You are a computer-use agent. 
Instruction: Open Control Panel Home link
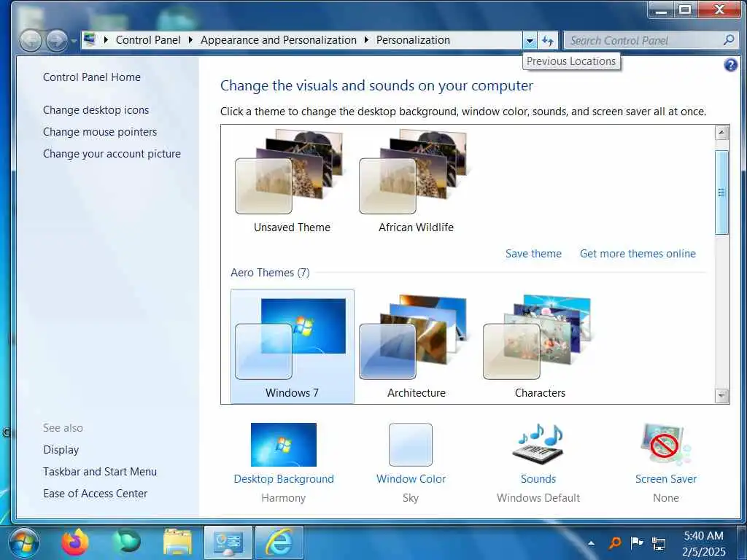pyautogui.click(x=91, y=77)
